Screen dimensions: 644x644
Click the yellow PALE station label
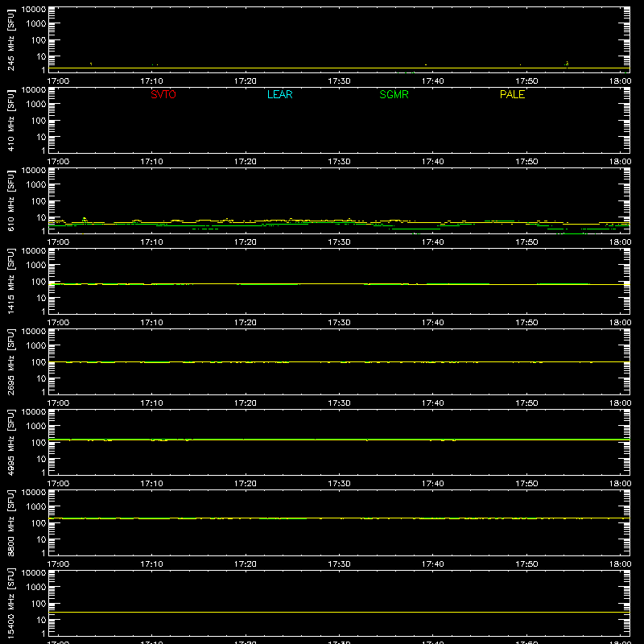click(512, 94)
